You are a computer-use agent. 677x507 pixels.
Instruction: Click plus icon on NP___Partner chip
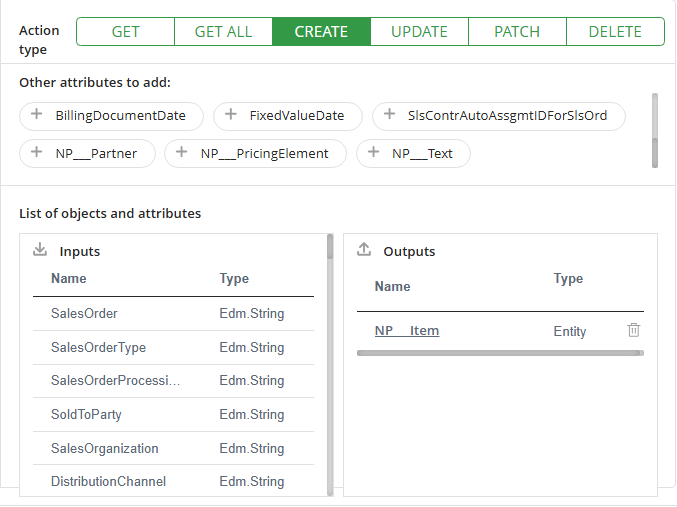pyautogui.click(x=37, y=152)
